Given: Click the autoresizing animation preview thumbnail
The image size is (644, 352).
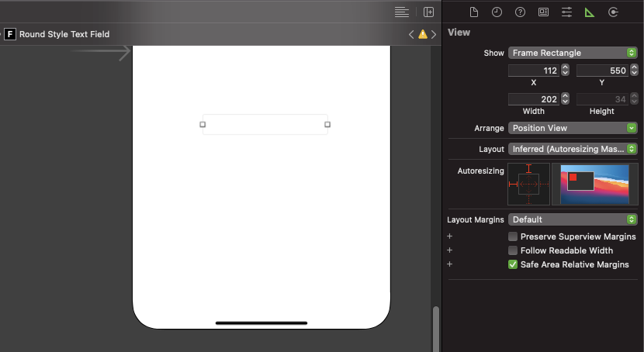Looking at the screenshot, I should [x=594, y=185].
